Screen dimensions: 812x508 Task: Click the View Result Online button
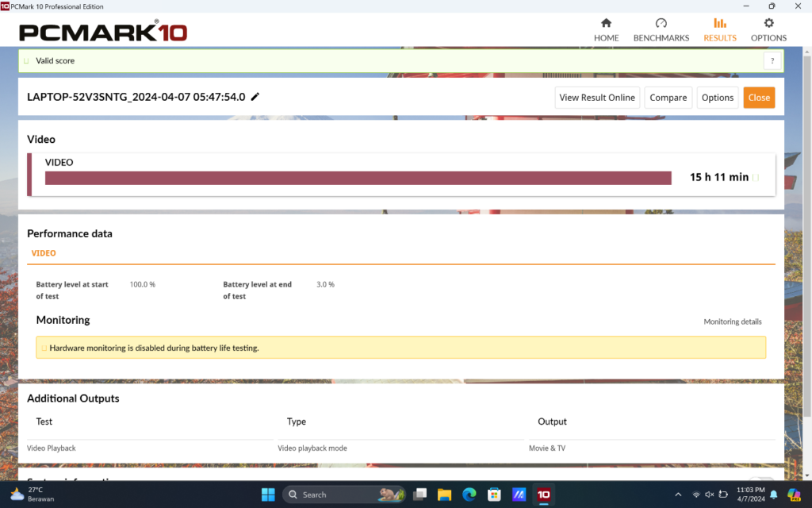(x=597, y=98)
